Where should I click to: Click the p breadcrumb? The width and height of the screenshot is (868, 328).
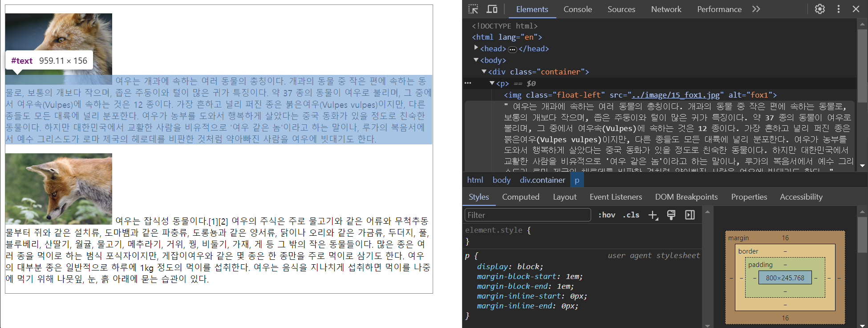[577, 180]
